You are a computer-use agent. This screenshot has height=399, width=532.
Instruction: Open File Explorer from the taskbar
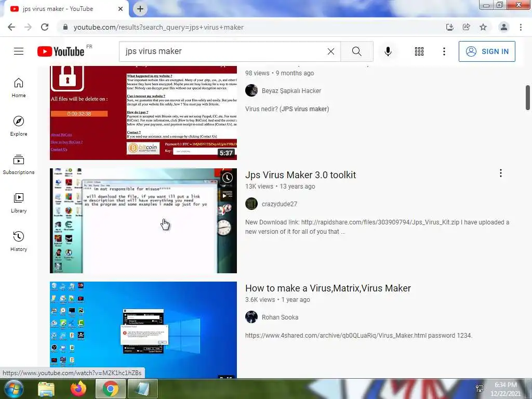[46, 389]
